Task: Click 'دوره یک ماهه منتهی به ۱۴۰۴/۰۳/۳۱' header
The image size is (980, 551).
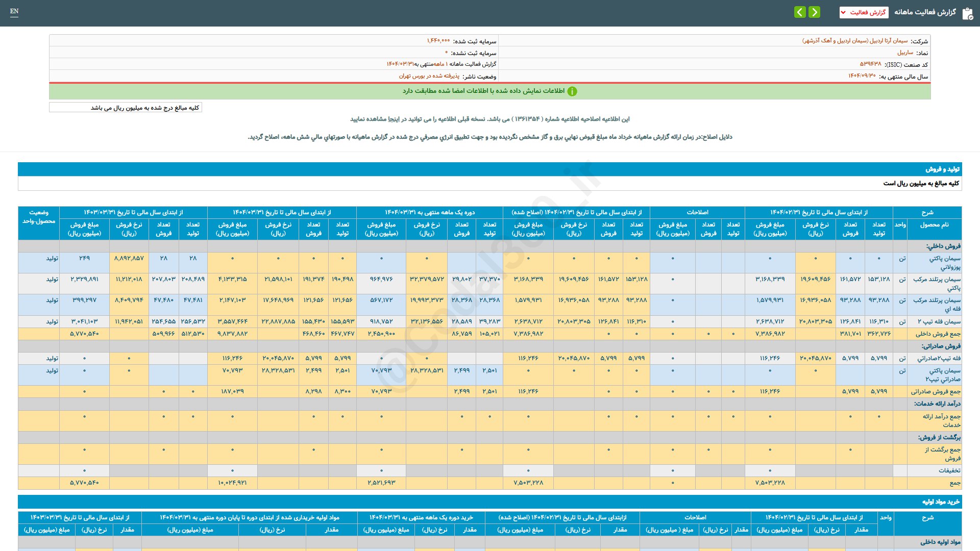Action: tap(430, 212)
